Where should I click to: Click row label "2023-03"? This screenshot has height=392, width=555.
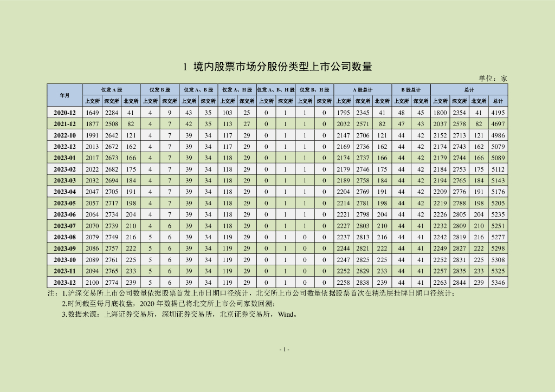[65, 181]
